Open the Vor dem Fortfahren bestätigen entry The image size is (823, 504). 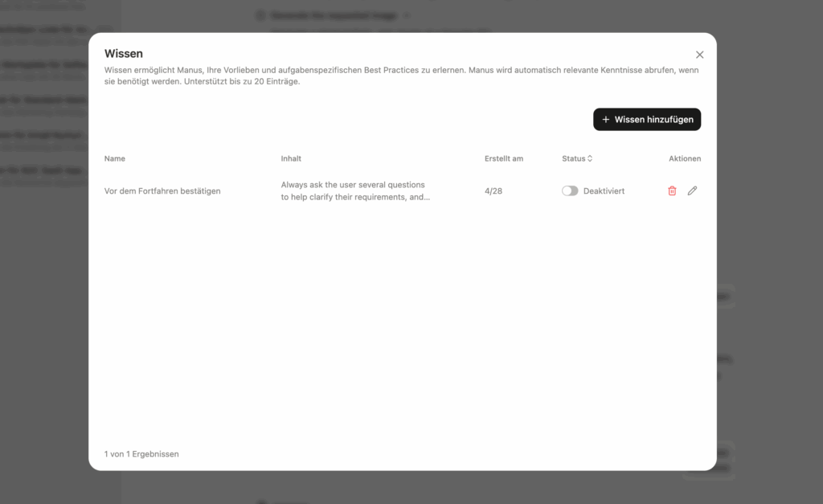pyautogui.click(x=162, y=191)
